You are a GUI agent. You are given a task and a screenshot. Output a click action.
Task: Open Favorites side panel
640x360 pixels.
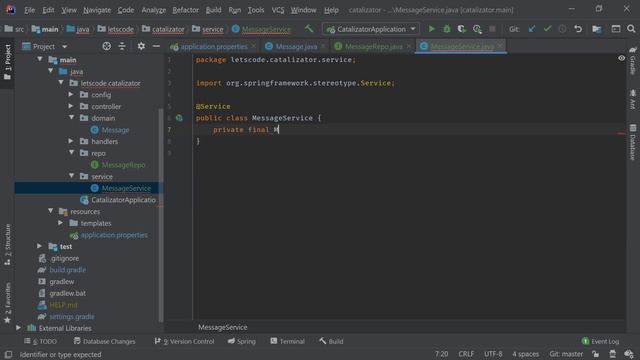tap(7, 303)
